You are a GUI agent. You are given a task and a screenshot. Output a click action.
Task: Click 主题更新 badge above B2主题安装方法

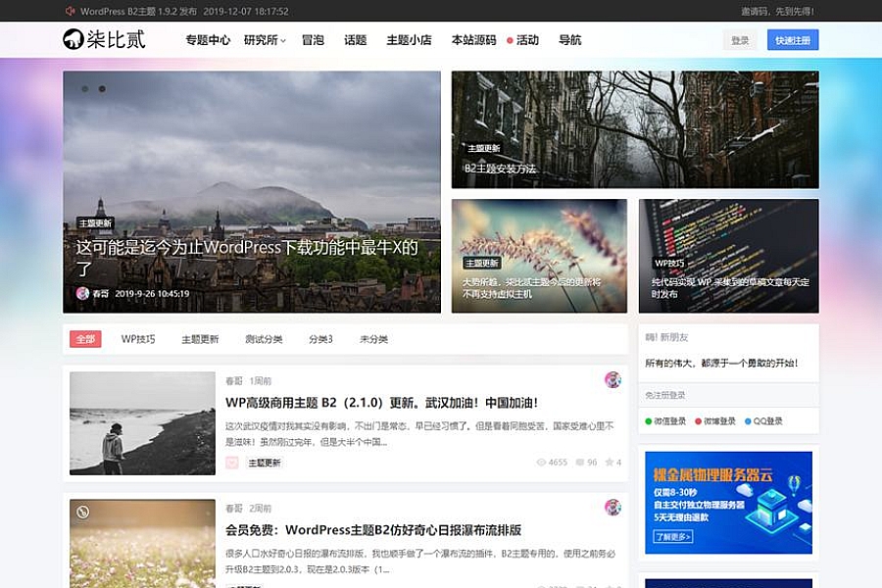click(x=484, y=148)
